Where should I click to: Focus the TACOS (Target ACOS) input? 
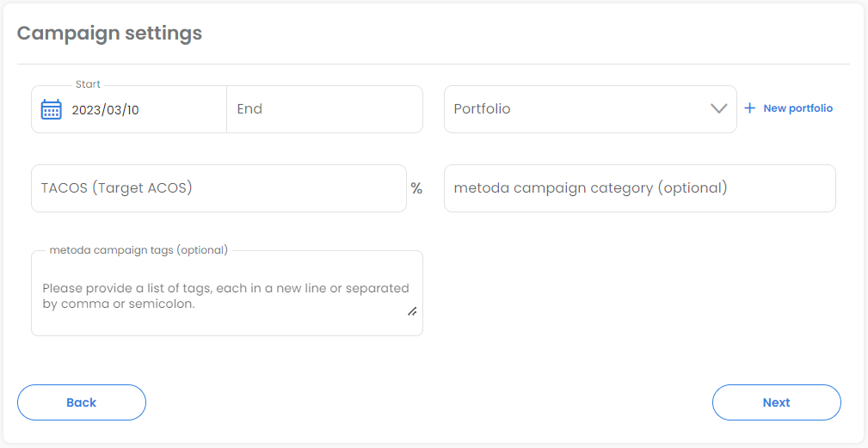pos(219,188)
